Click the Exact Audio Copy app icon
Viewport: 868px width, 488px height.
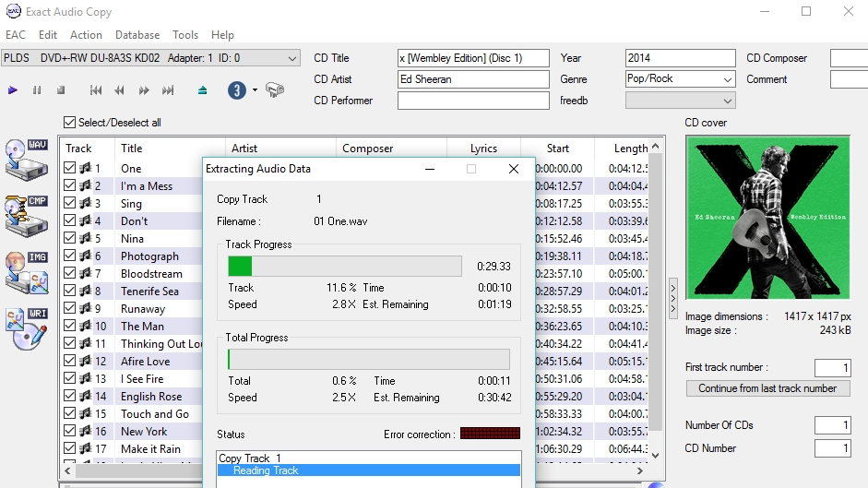tap(13, 11)
